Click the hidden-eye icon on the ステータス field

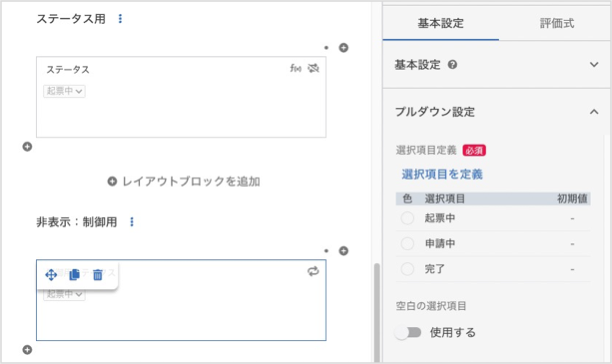[x=313, y=68]
